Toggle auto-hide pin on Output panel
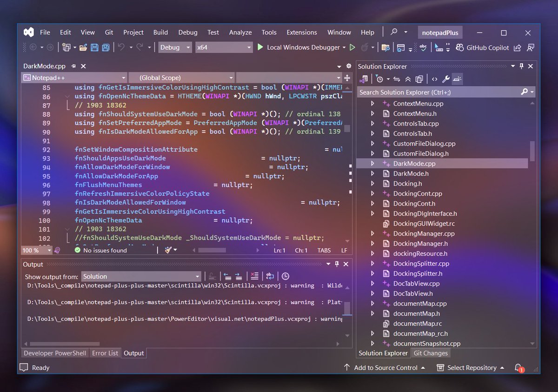The width and height of the screenshot is (558, 392). click(x=337, y=264)
